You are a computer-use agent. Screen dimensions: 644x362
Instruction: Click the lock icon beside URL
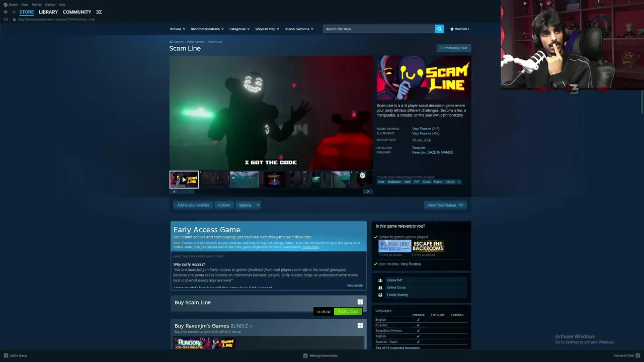(14, 19)
